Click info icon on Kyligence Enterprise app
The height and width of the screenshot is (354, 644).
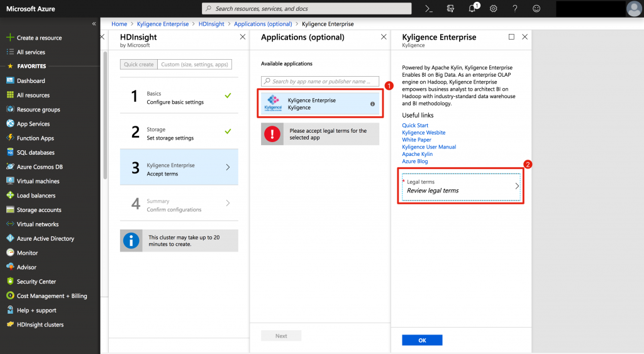(372, 104)
